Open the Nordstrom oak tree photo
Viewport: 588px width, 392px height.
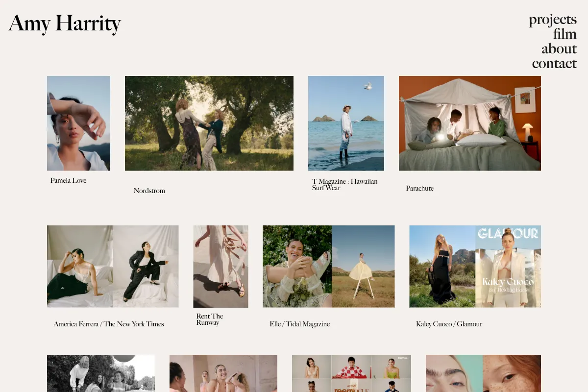(x=209, y=123)
